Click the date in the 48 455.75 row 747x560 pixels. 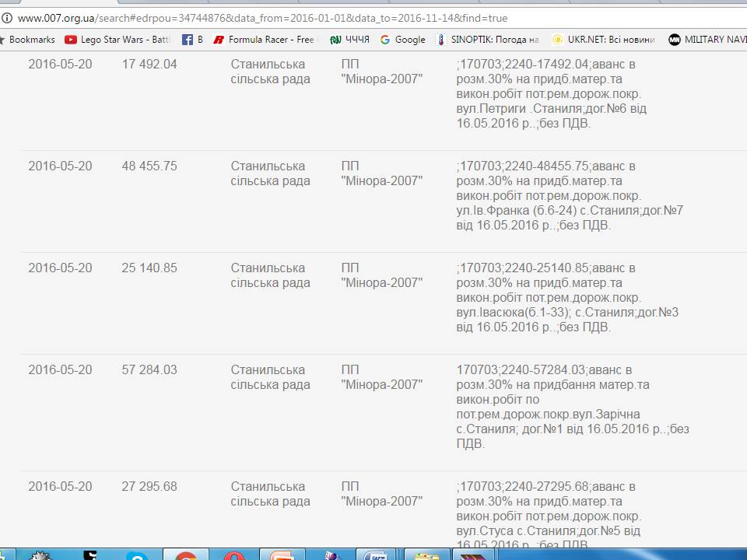(x=60, y=166)
